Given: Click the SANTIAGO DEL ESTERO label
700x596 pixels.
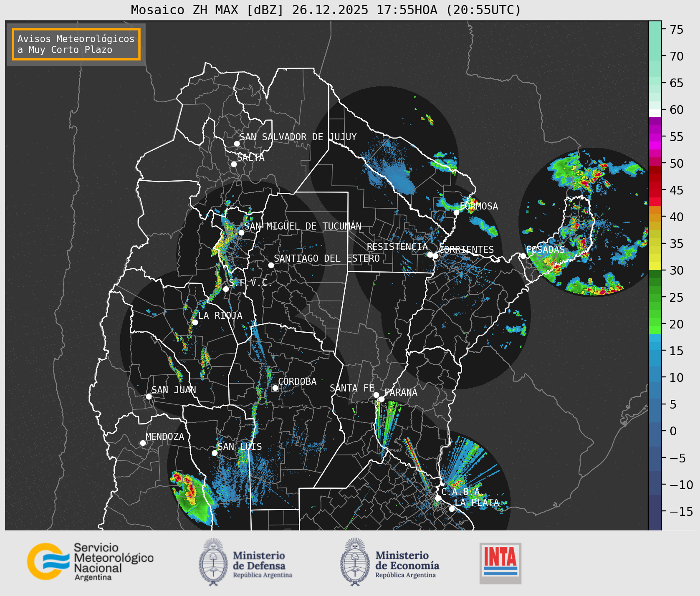Looking at the screenshot, I should [327, 258].
